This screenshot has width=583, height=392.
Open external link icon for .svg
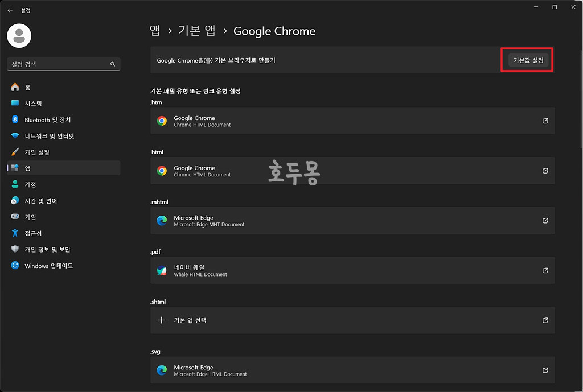point(545,370)
